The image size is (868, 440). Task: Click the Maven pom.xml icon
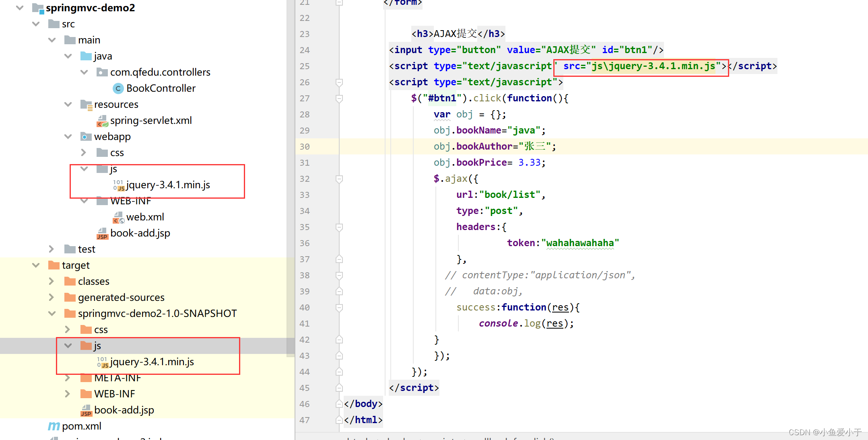coord(54,426)
